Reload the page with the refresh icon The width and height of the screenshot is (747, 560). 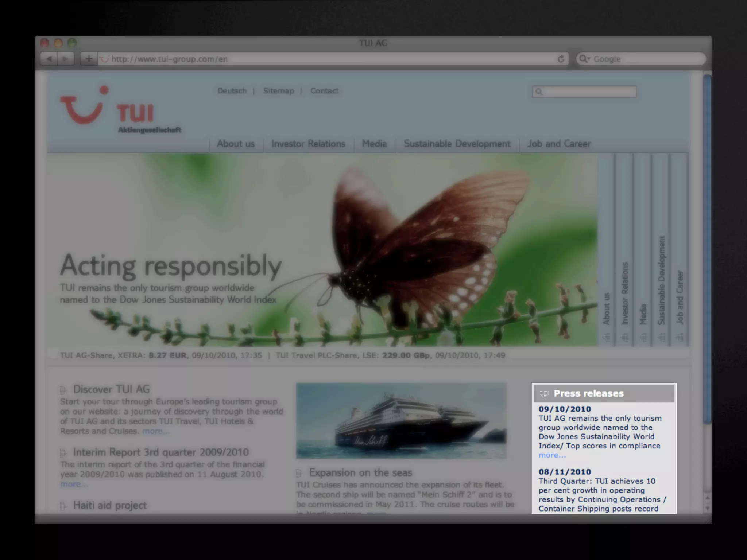(561, 59)
